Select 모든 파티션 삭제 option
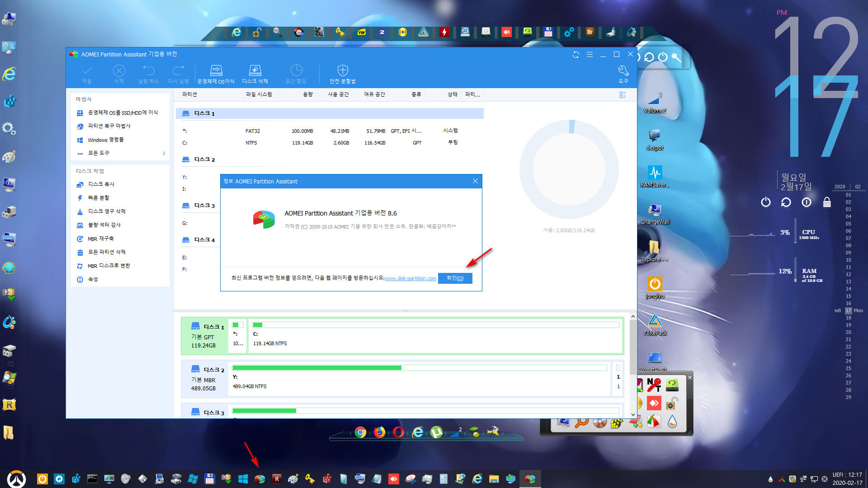Screen dimensions: 868x488 coord(101,252)
